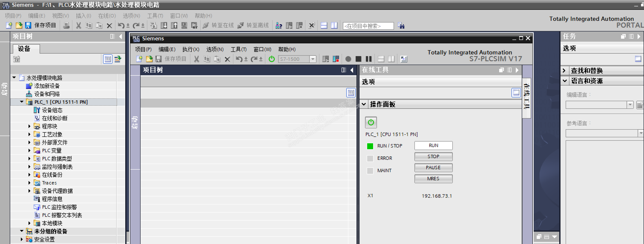644x244 pixels.
Task: Click the project search input field
Action: [x=368, y=26]
